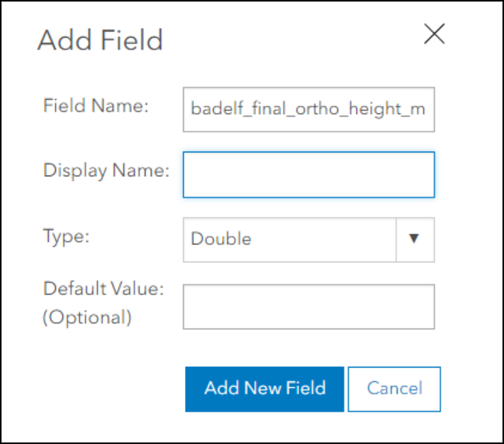Click the "Default Value:" label
Screen dimensions: 504x444
coord(104,288)
